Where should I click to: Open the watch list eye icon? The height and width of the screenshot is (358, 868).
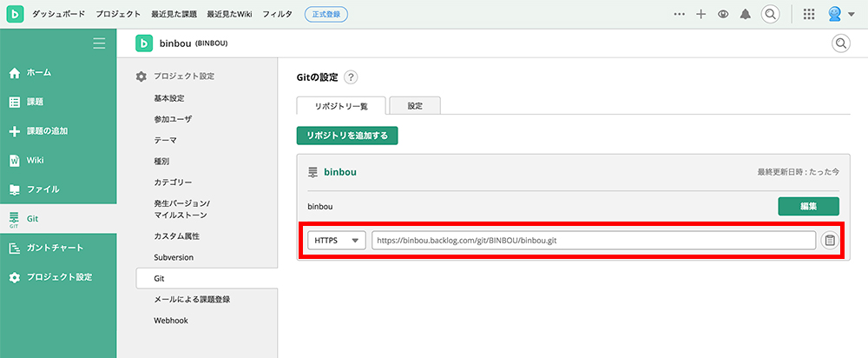click(x=723, y=15)
